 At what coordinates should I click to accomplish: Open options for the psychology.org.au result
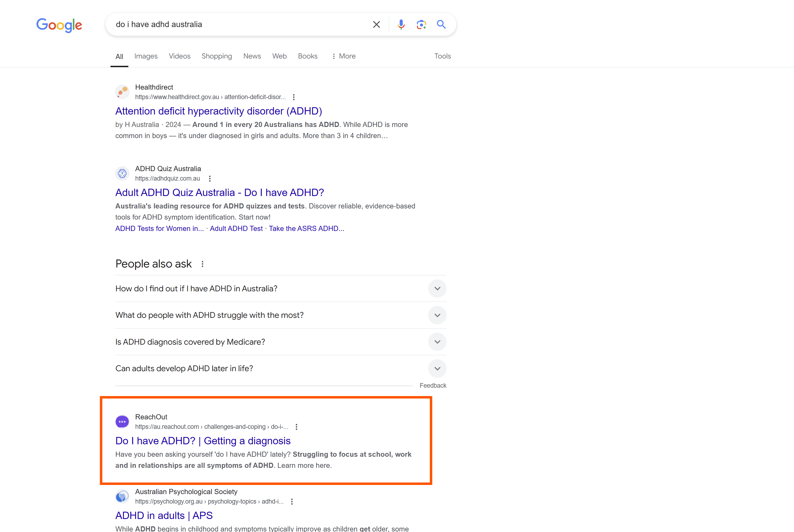(x=292, y=501)
